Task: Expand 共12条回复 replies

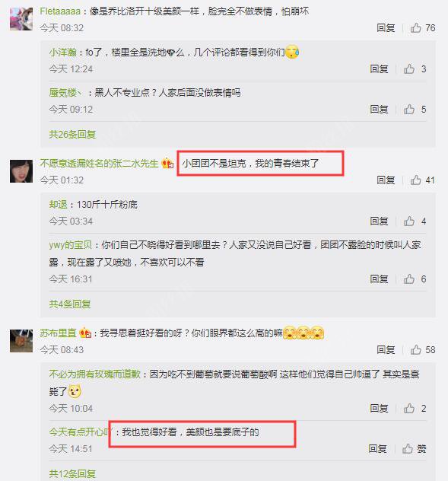Action: 72,474
